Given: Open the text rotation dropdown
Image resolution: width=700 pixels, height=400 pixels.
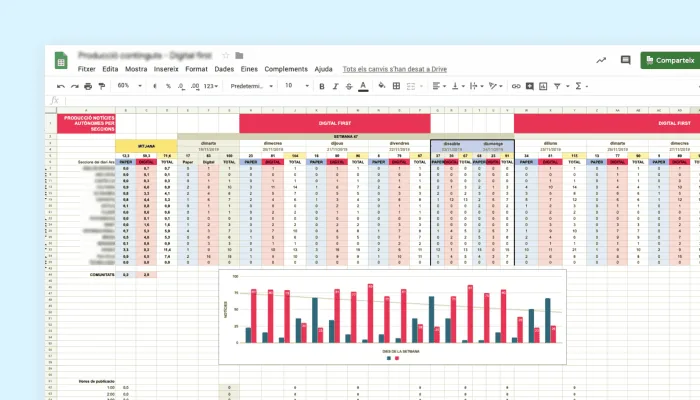Looking at the screenshot, I should (496, 86).
